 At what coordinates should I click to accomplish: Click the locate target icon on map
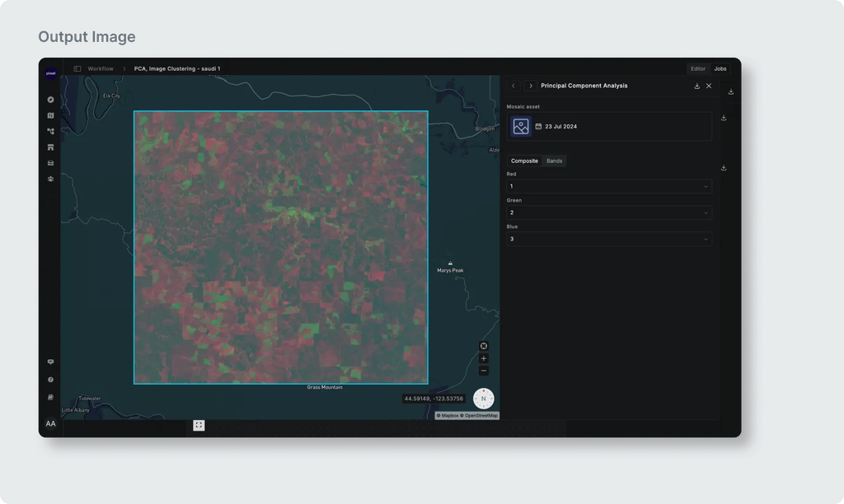click(x=483, y=346)
